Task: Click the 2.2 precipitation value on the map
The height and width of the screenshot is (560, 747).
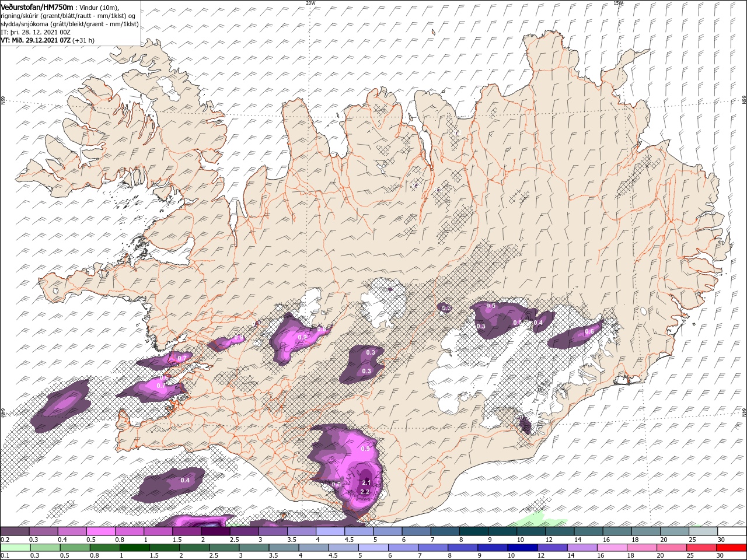Action: [x=365, y=492]
